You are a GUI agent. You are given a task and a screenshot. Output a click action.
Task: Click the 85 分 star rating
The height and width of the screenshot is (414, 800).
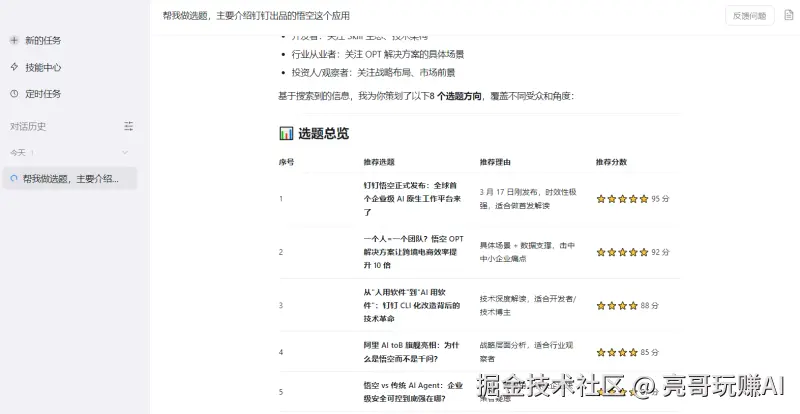coord(628,352)
